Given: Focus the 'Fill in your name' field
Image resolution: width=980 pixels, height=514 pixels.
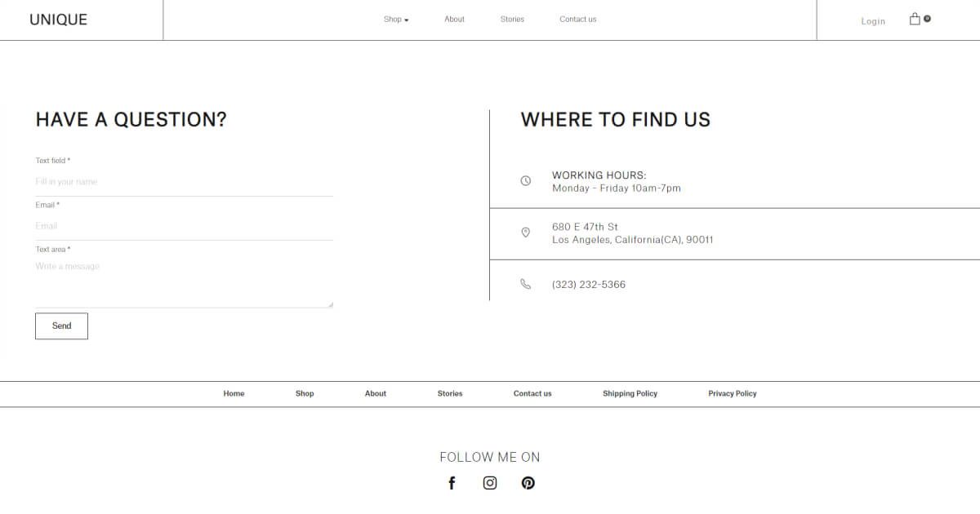Looking at the screenshot, I should [x=184, y=182].
